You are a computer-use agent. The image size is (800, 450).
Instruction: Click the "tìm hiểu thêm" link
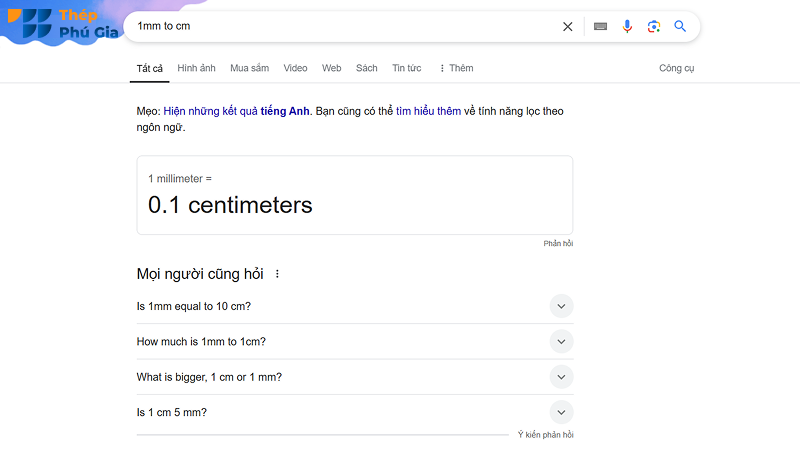[x=428, y=111]
